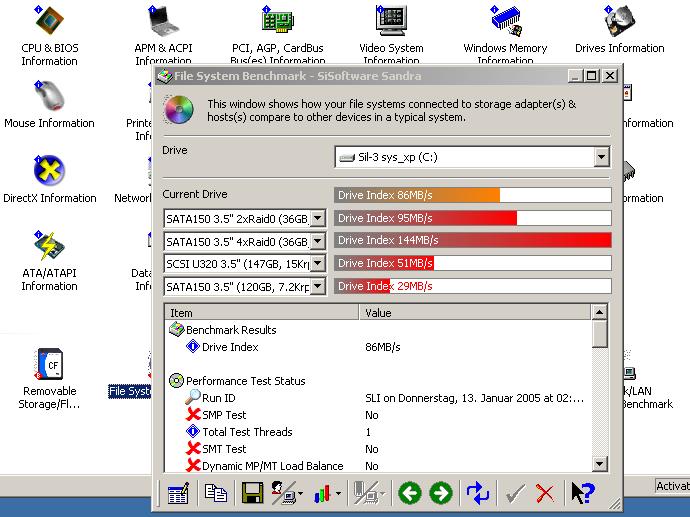Click the red X cancel icon
This screenshot has width=690, height=517.
point(545,494)
